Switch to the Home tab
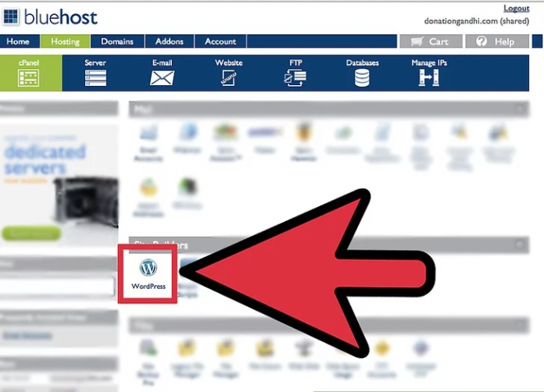Image resolution: width=544 pixels, height=392 pixels. tap(18, 41)
